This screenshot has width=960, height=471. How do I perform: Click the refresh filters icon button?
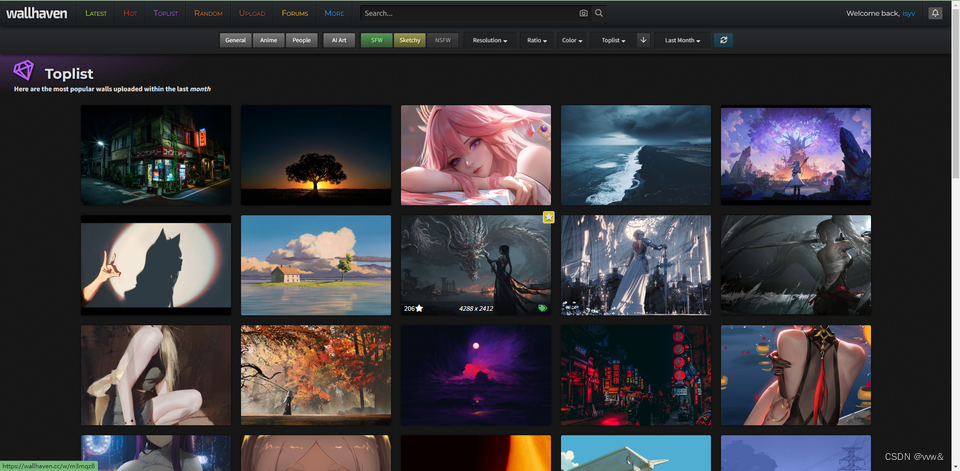(x=724, y=40)
